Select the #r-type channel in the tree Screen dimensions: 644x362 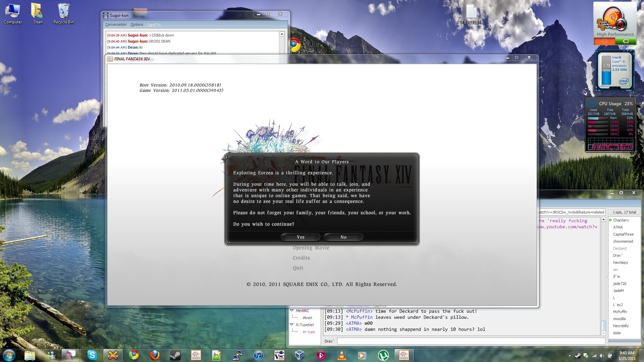[x=309, y=332]
